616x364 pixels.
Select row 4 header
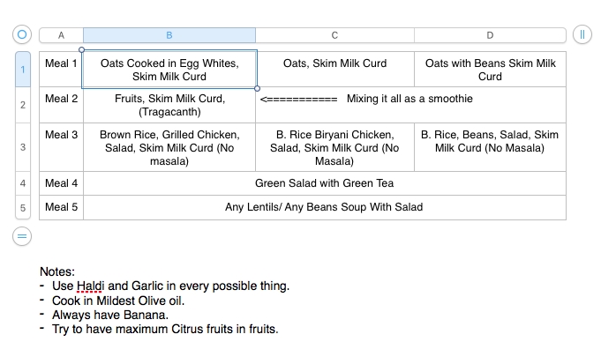[x=23, y=183]
